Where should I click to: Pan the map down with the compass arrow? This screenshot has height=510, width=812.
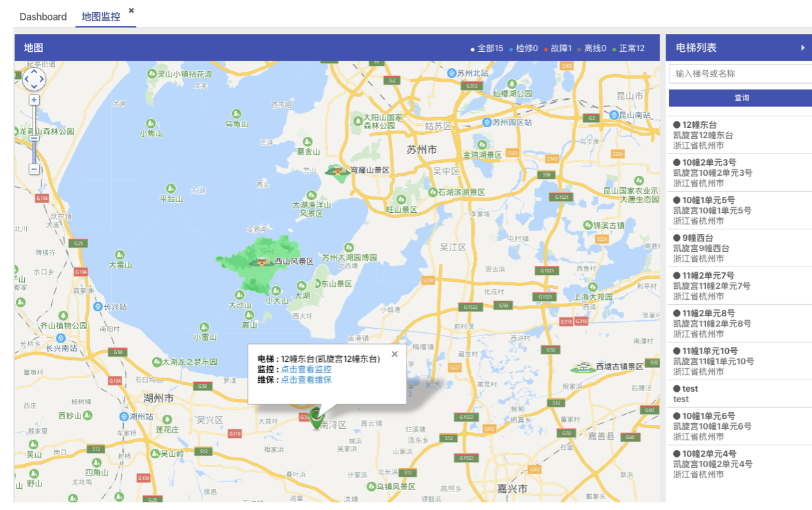[34, 88]
